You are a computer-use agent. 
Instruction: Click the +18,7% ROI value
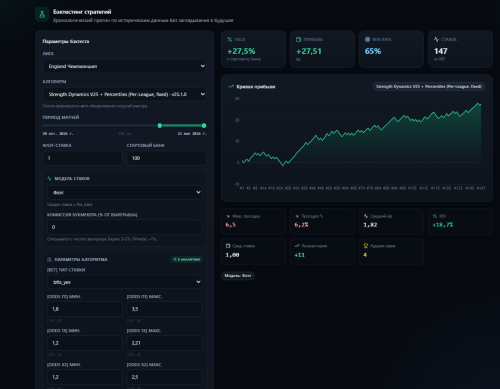pyautogui.click(x=443, y=225)
